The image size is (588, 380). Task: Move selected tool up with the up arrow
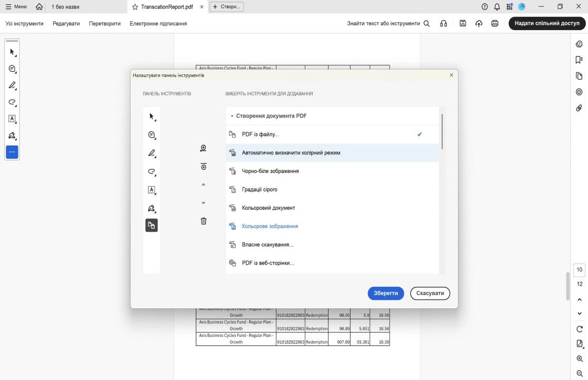(203, 184)
